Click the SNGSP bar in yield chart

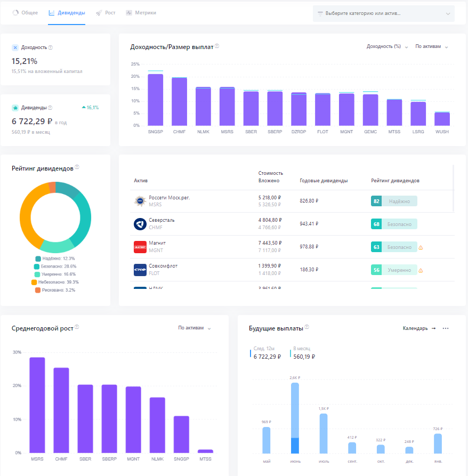click(156, 100)
